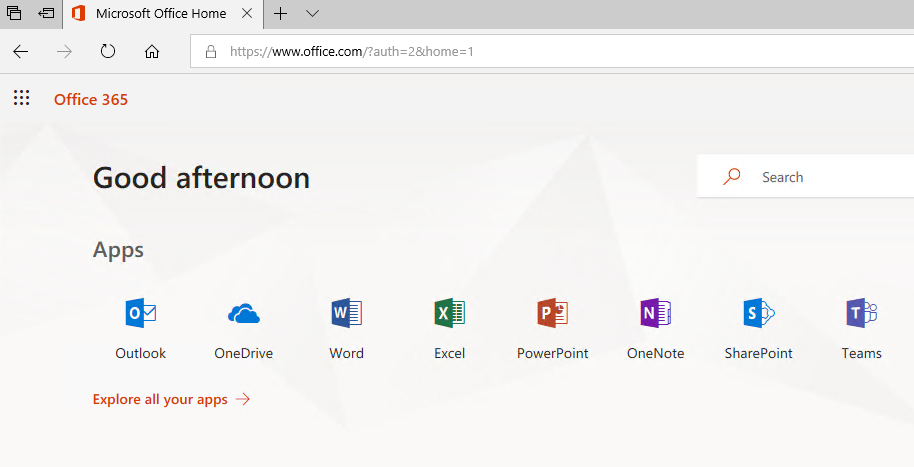Click the Explore all your apps link
Image resolution: width=914 pixels, height=467 pixels.
pos(171,399)
